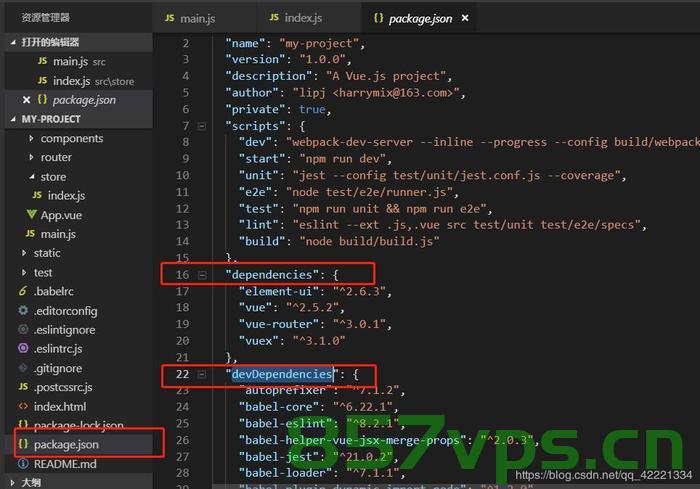
Task: Click the gear icon next to .editorconfig
Action: pos(23,310)
